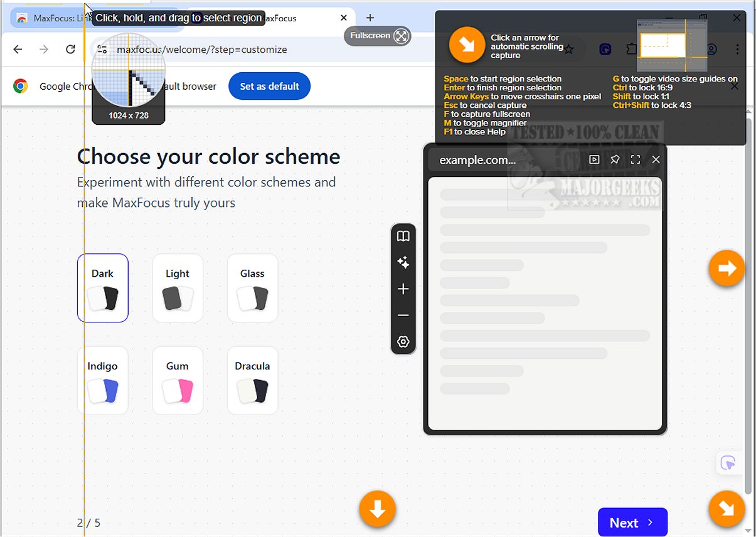Click the Fullscreen capture button
Screen dimensions: 756x537
378,36
